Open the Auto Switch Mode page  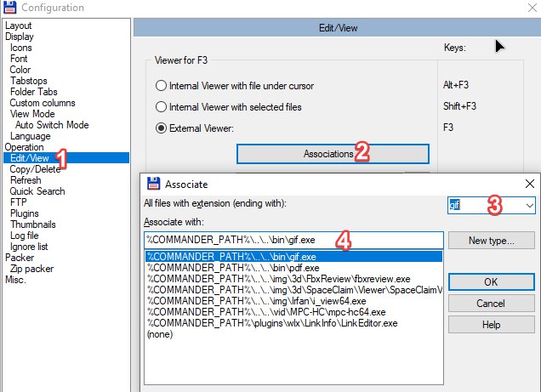[52, 125]
